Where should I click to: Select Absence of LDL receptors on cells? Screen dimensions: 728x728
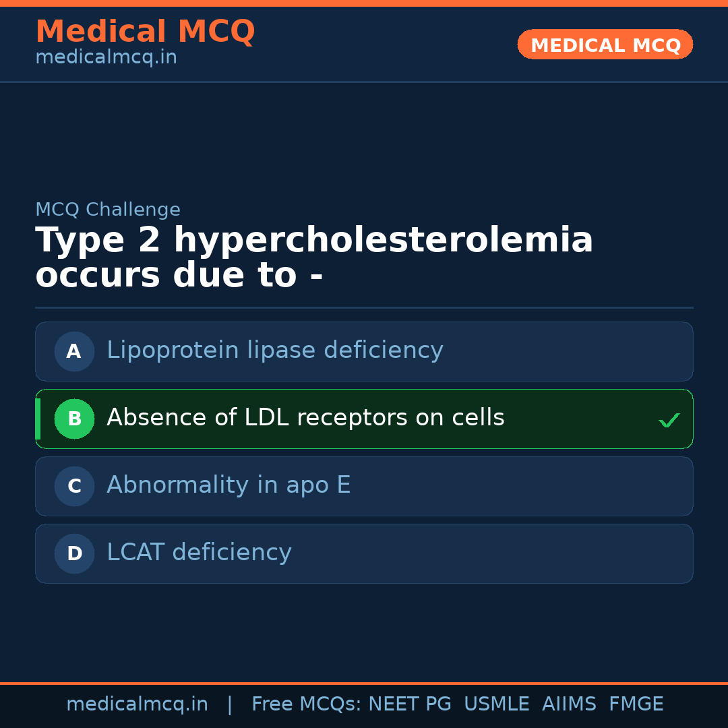click(305, 418)
